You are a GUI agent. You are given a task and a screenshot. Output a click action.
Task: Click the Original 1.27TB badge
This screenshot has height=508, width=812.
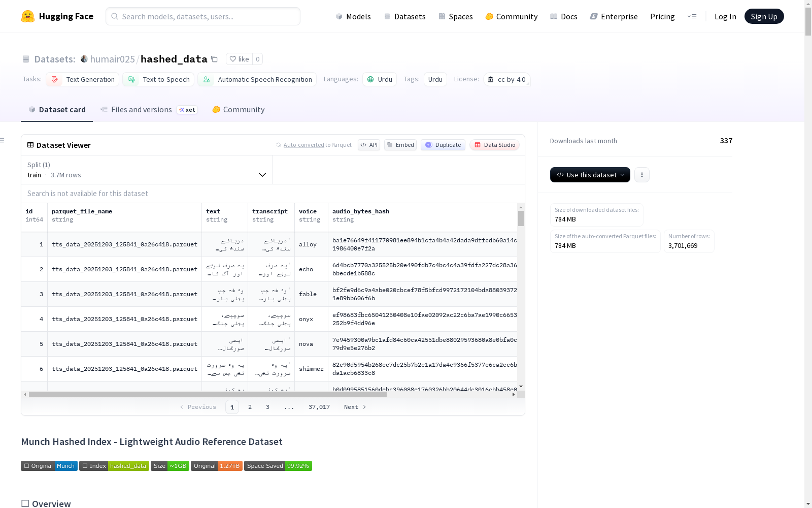217,466
